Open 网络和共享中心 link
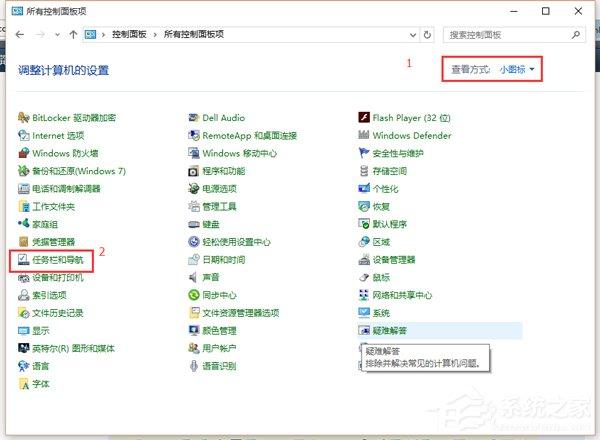The height and width of the screenshot is (440, 600). [402, 295]
